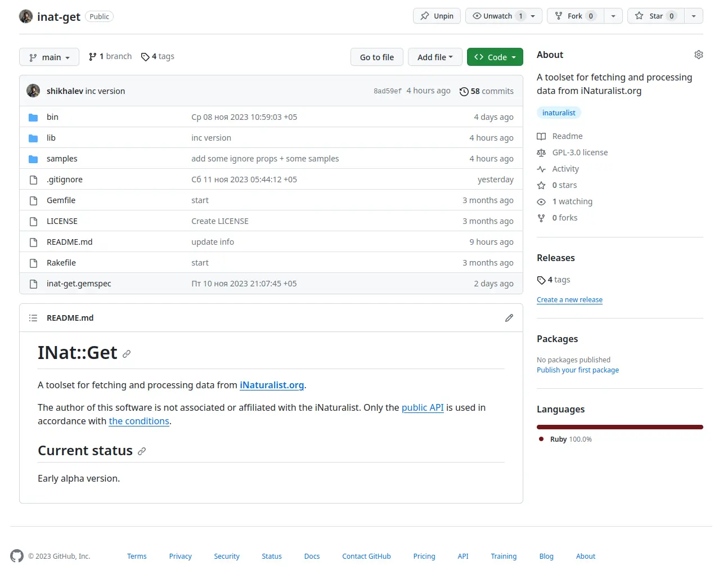This screenshot has height=588, width=723.
Task: Click the .gitignore file icon
Action: 33,179
